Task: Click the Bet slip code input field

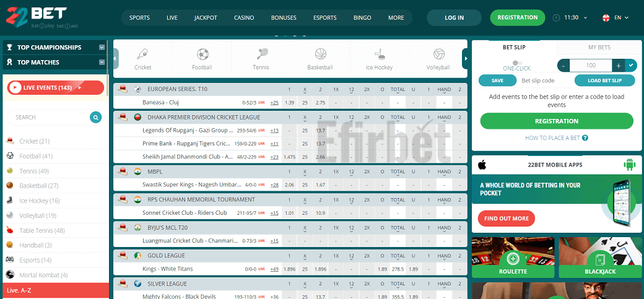Action: tap(545, 80)
